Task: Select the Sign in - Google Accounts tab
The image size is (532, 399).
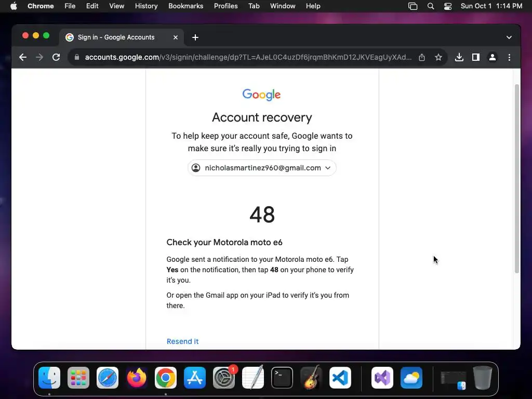Action: click(x=122, y=37)
